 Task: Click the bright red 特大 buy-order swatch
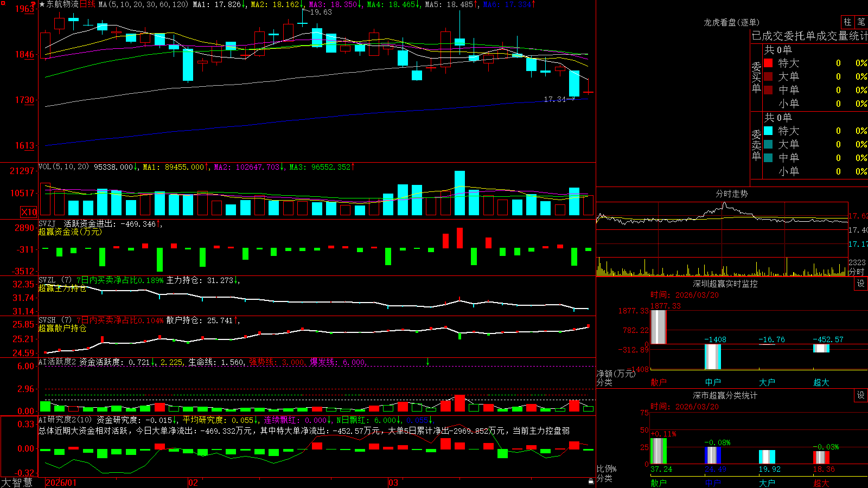(x=768, y=63)
